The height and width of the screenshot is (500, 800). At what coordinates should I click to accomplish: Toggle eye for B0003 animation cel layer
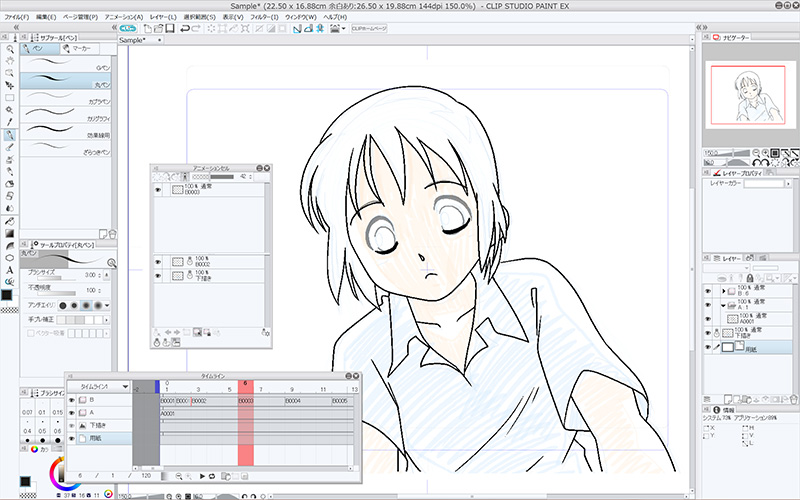pyautogui.click(x=158, y=190)
